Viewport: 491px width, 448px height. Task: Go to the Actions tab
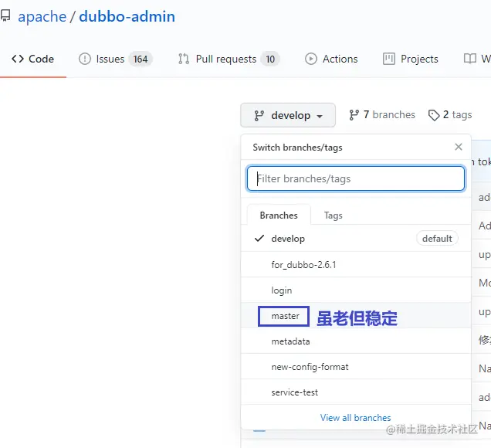(x=331, y=59)
